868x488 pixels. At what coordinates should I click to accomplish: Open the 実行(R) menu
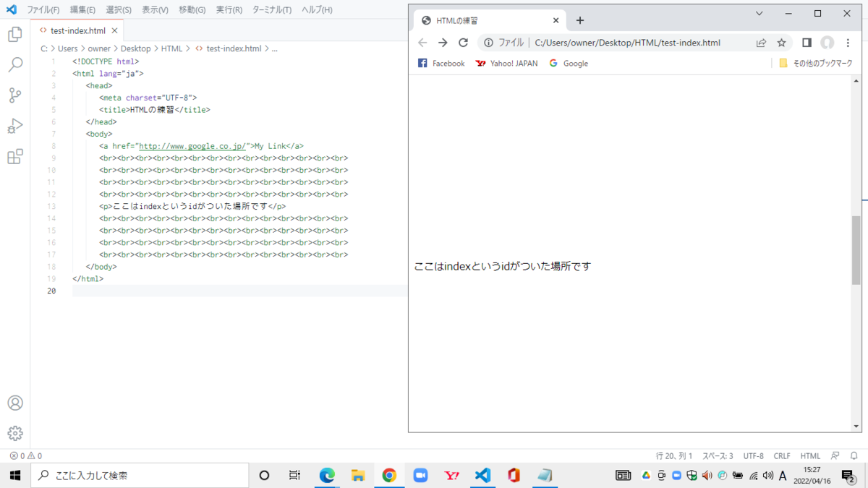coord(229,10)
